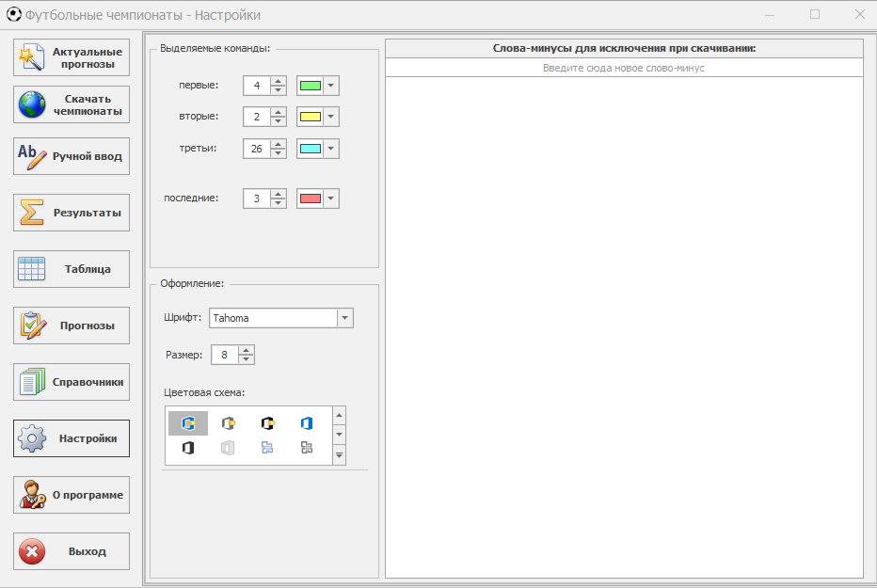Open the Актуальные прогнозы section

[72, 57]
